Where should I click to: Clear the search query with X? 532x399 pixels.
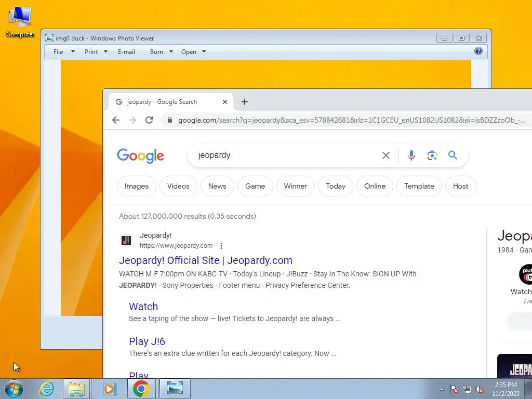[386, 155]
